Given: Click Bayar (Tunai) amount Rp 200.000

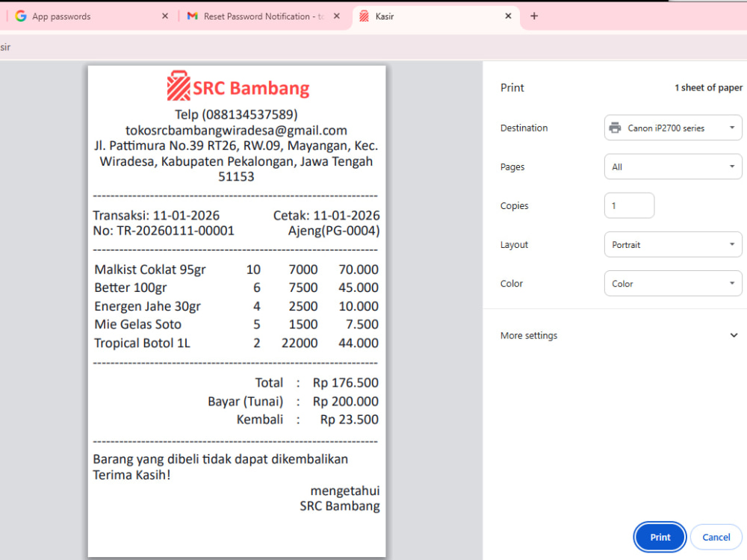Looking at the screenshot, I should 345,402.
